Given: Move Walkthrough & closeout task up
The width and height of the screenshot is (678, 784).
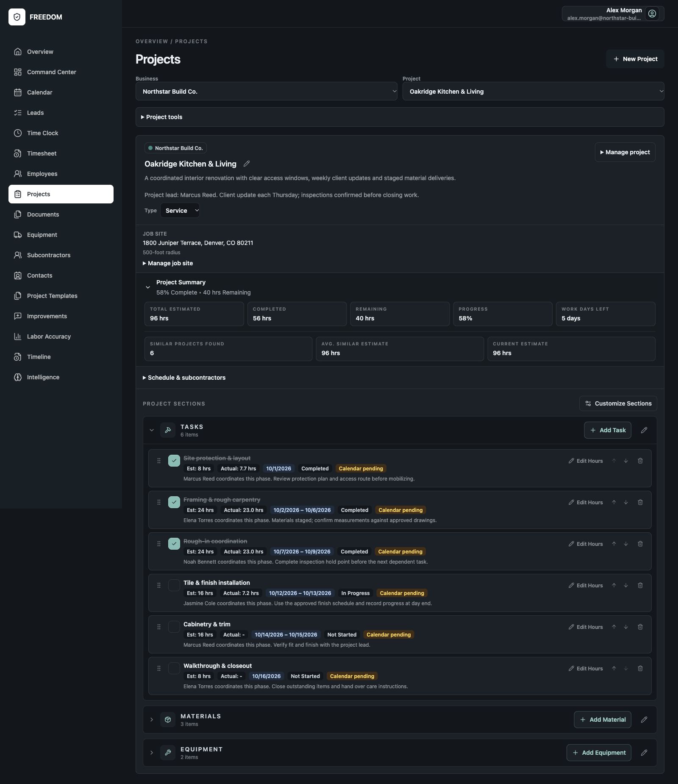Looking at the screenshot, I should [614, 668].
